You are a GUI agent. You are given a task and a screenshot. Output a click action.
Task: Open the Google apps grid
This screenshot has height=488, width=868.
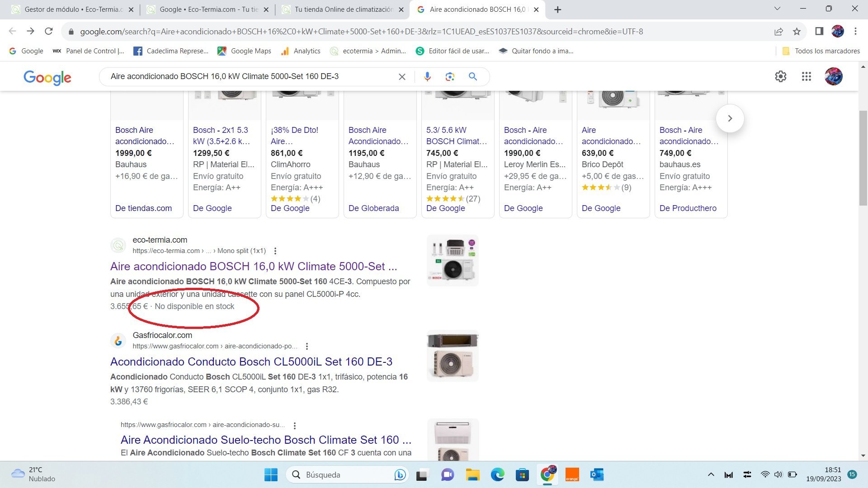tap(807, 77)
